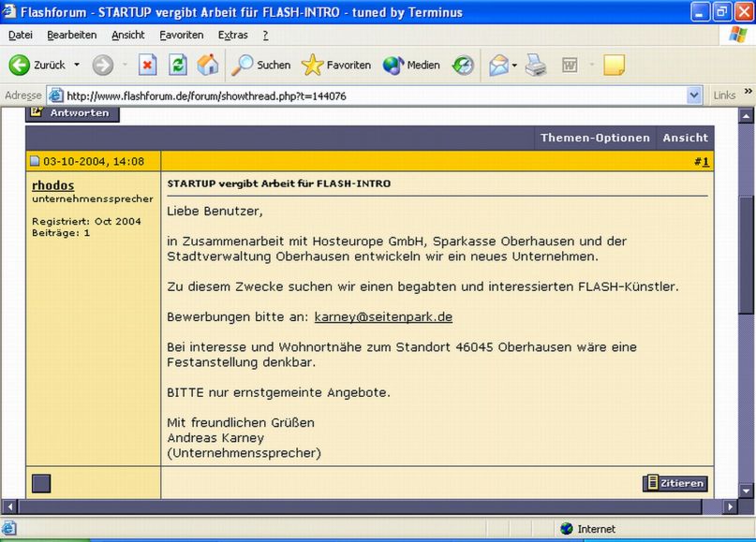
Task: Open Suchen search panel
Action: pos(260,65)
